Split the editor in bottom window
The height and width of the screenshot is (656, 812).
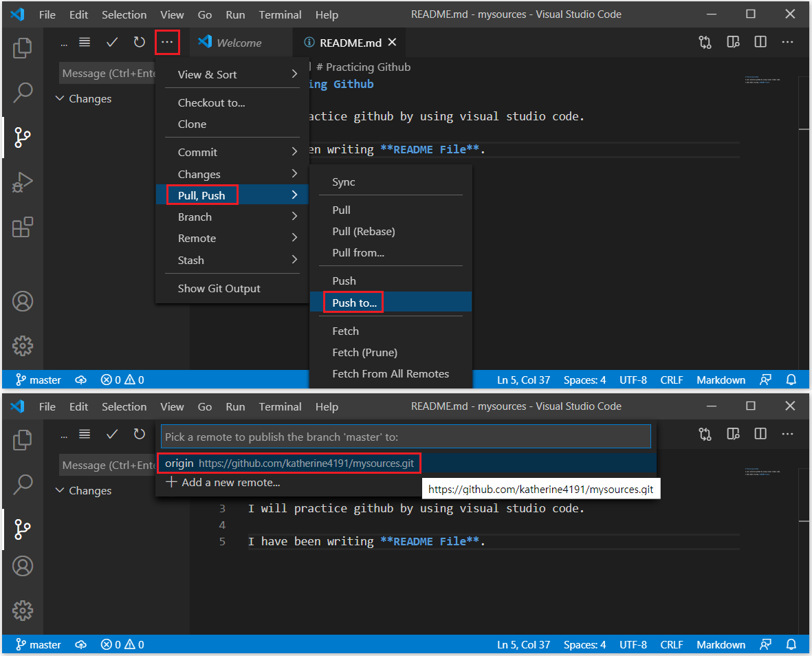point(760,434)
